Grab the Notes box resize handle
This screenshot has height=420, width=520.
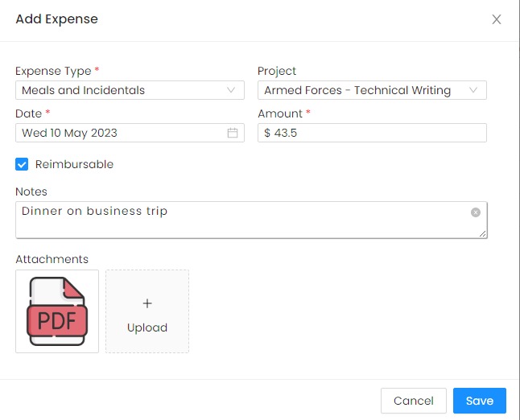pos(483,233)
